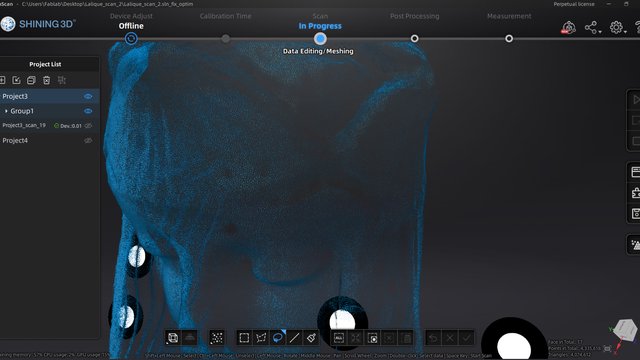
Task: Open the Measurement step
Action: coord(509,16)
